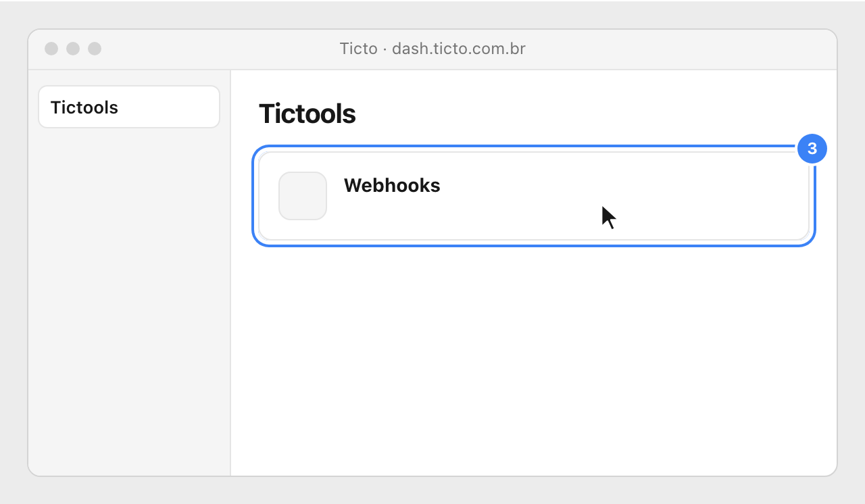
Task: Close the Ticto window
Action: pyautogui.click(x=51, y=49)
